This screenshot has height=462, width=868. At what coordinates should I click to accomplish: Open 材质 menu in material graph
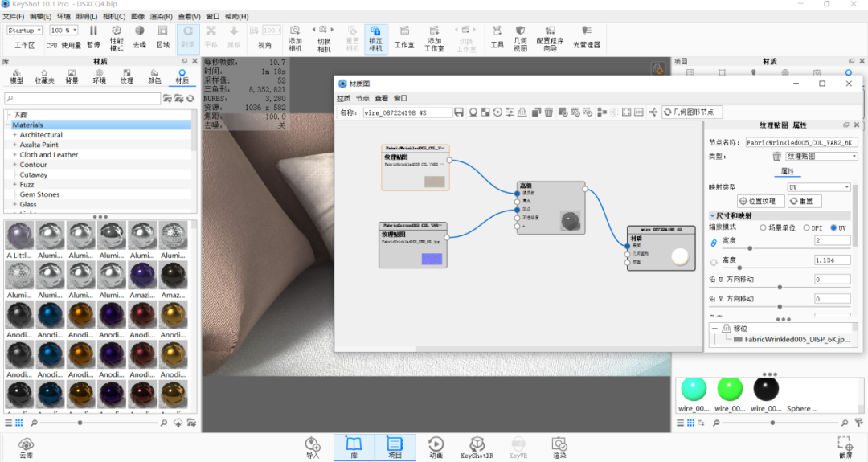[x=344, y=98]
